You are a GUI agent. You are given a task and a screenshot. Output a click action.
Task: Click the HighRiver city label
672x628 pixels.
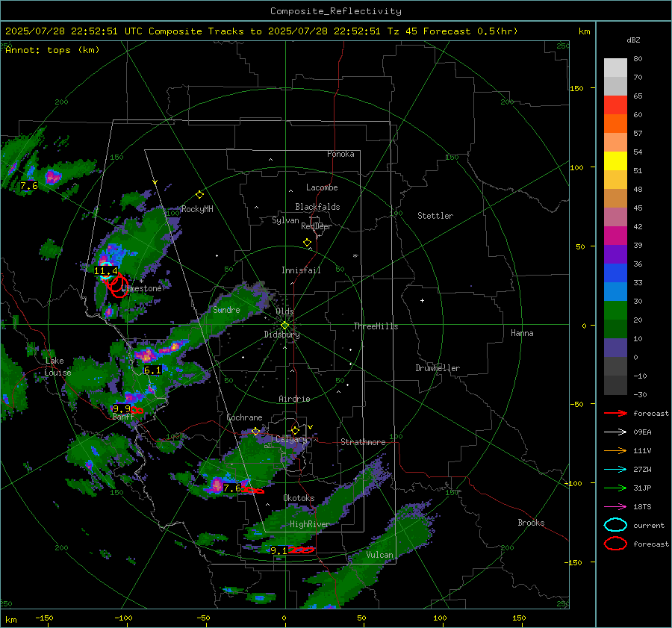(x=309, y=524)
